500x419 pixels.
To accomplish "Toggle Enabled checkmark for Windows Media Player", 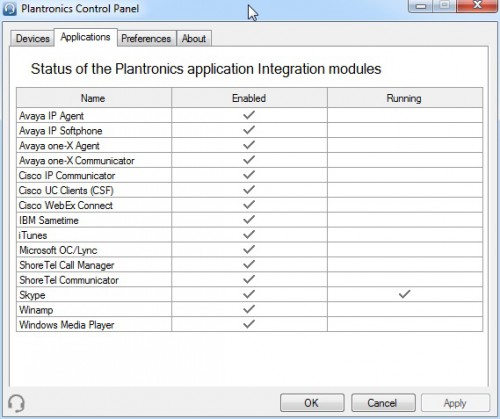I will click(249, 324).
